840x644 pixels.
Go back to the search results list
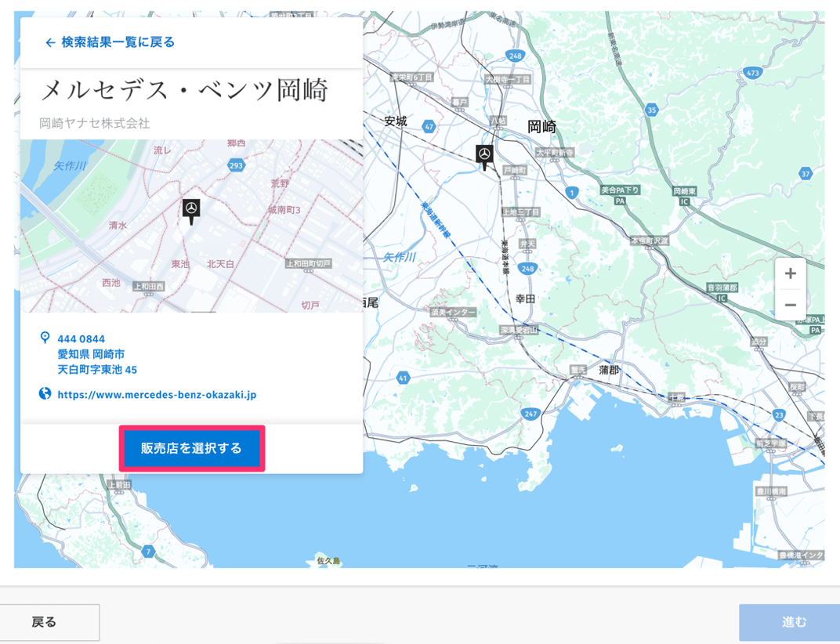(x=110, y=42)
